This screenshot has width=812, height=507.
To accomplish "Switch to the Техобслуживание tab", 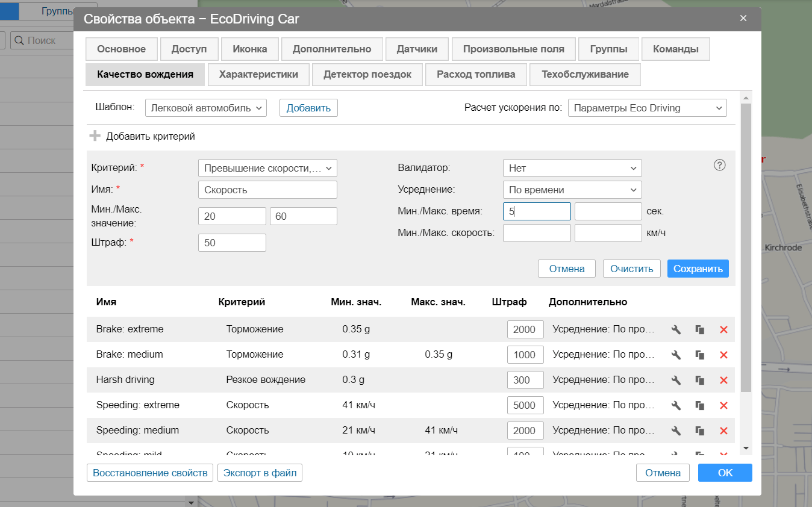I will coord(585,75).
